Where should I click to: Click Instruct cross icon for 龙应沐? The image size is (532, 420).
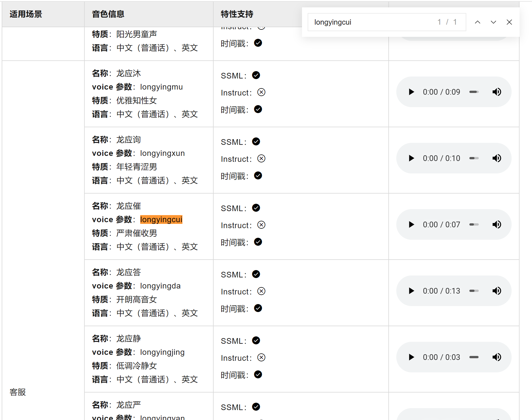(261, 92)
